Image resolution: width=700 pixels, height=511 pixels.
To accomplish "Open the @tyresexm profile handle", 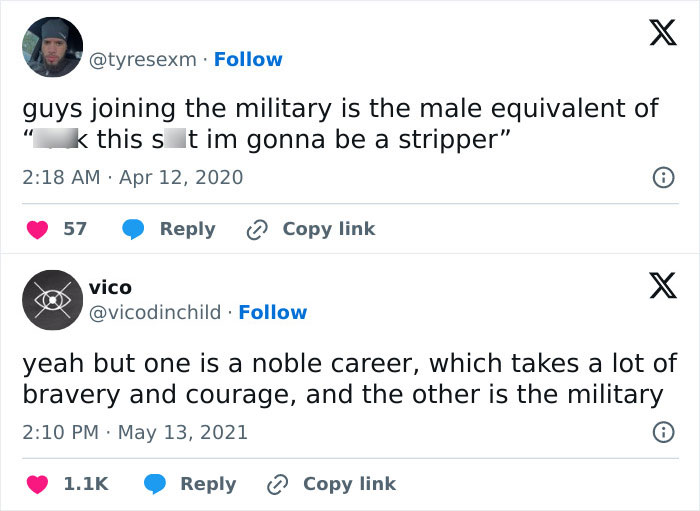I will pos(144,59).
